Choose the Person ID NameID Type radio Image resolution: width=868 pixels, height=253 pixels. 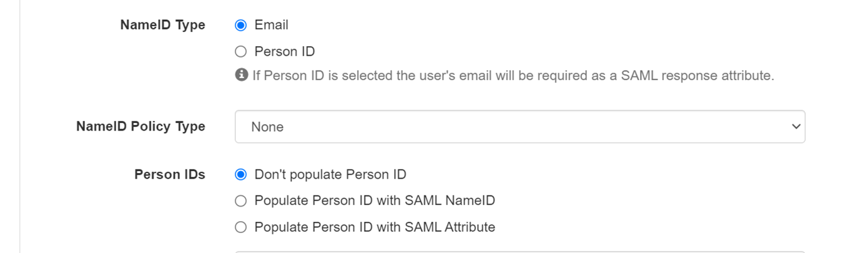point(241,52)
